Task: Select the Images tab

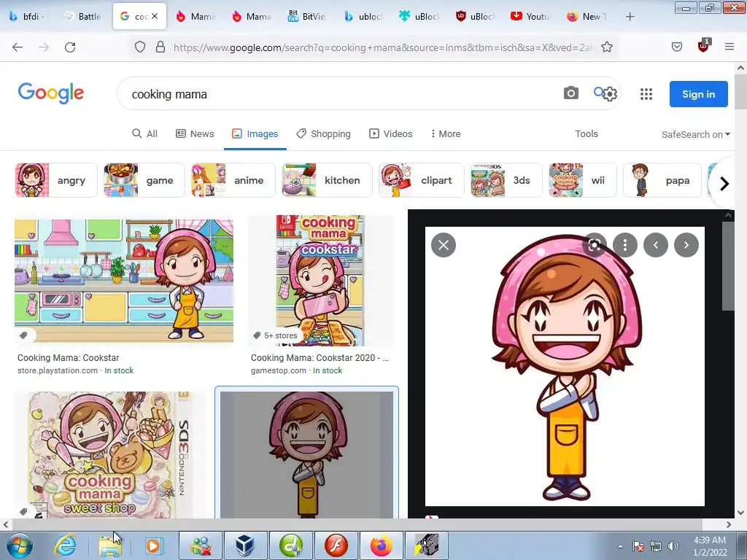Action: 255,134
